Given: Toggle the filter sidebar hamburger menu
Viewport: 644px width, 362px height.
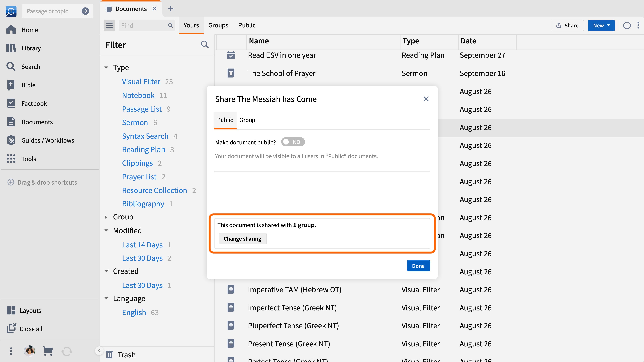Looking at the screenshot, I should (109, 25).
